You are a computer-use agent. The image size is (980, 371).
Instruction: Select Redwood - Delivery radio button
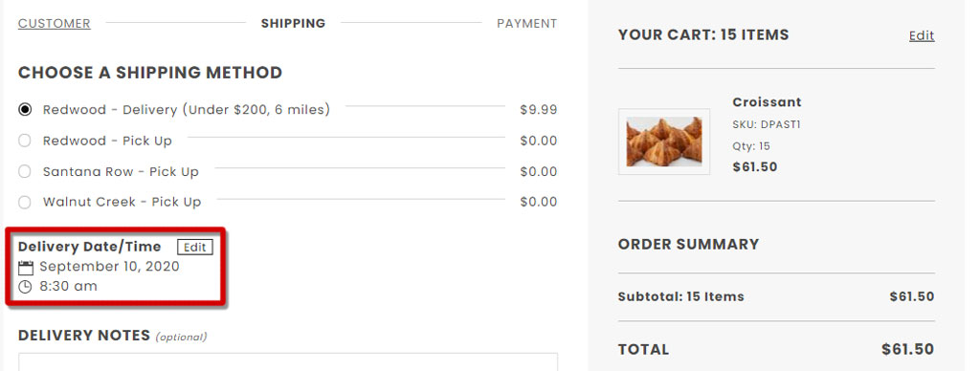(24, 110)
